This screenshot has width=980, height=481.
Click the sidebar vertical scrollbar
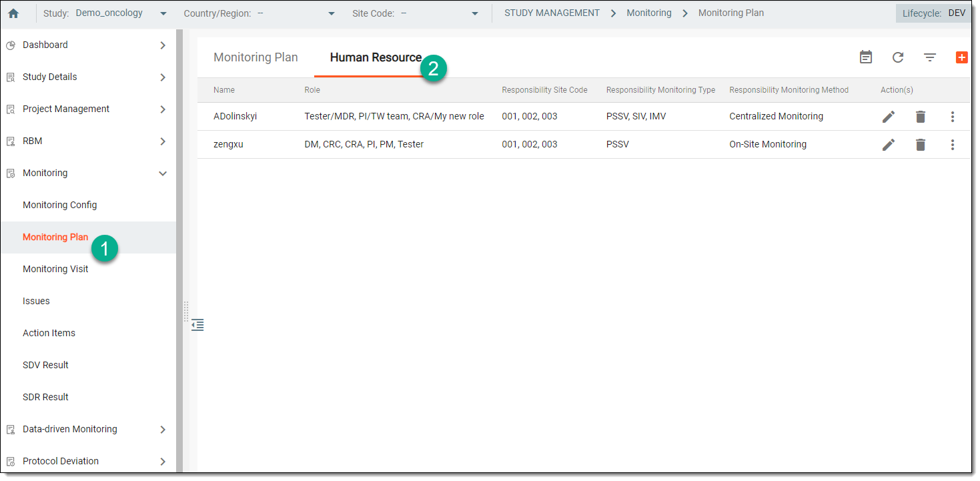tap(179, 251)
